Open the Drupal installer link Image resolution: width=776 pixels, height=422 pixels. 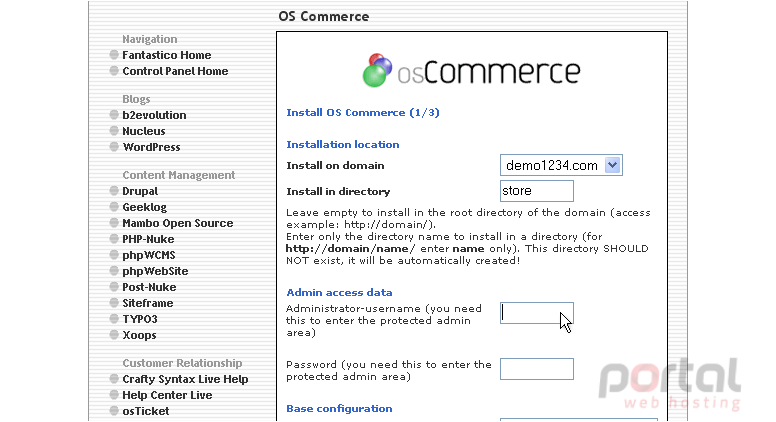pos(140,191)
